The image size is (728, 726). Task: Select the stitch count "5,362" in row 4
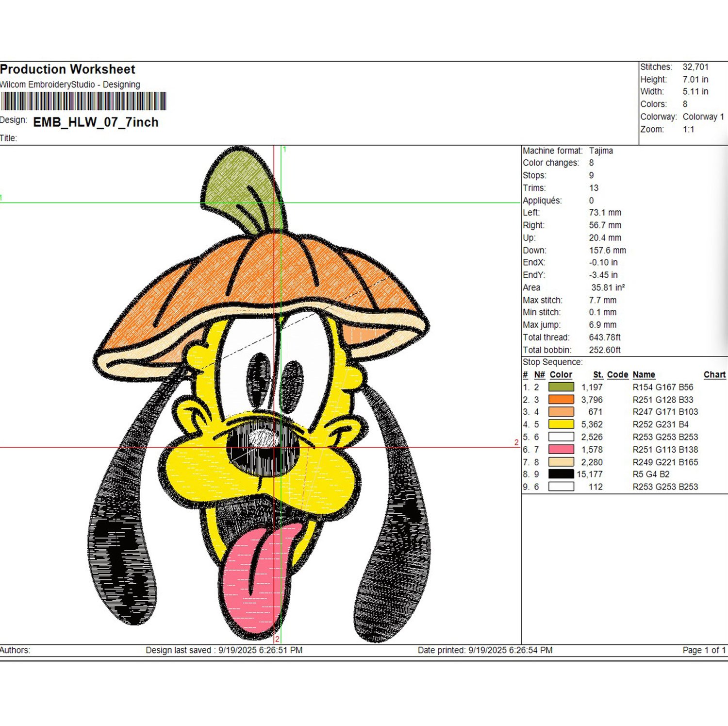592,424
